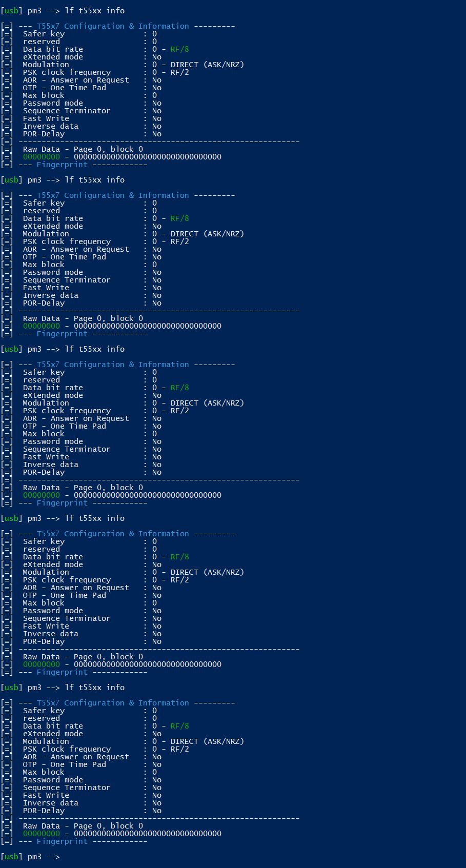Click the 'Fingerprint' heading of first output
Screen dimensions: 466x868
[x=62, y=165]
